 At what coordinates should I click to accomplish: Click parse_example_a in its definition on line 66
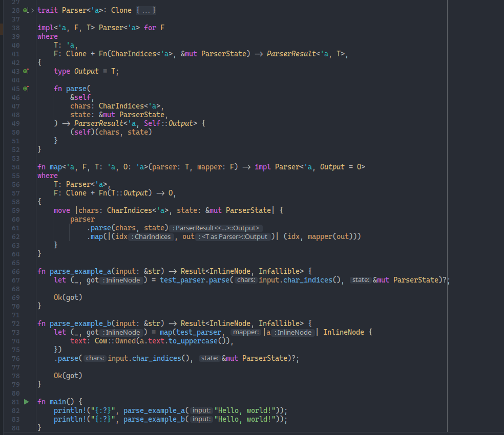coord(80,271)
